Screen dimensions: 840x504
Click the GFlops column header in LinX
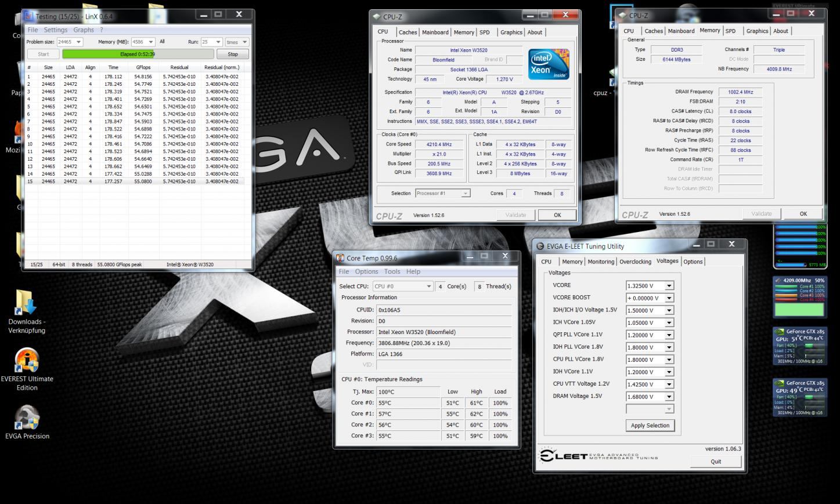(143, 67)
